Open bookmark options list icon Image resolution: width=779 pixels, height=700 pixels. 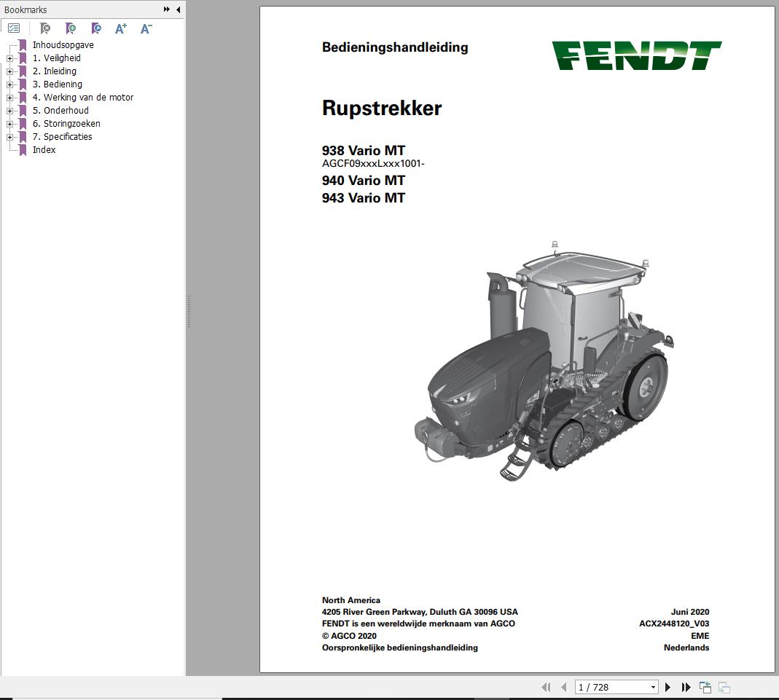coord(14,28)
